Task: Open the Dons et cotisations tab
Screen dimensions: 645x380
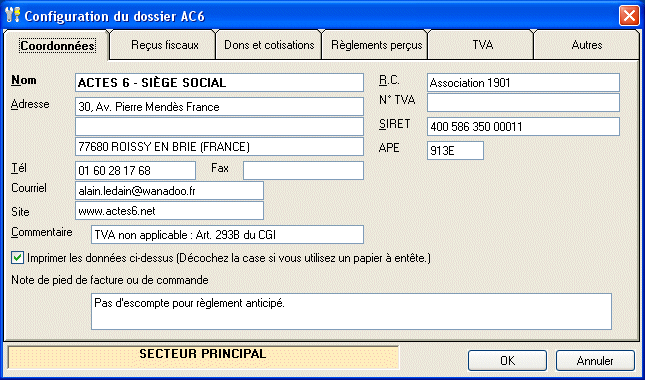Action: (x=269, y=45)
